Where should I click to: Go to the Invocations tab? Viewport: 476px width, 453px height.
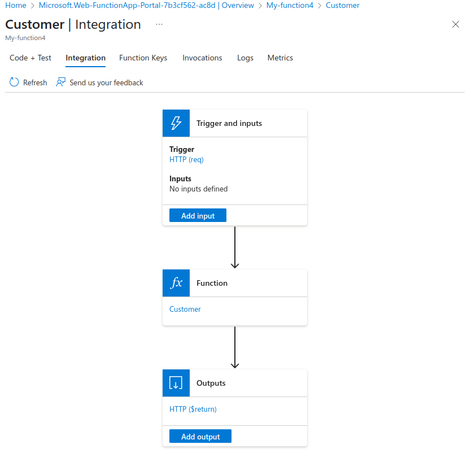pos(202,58)
